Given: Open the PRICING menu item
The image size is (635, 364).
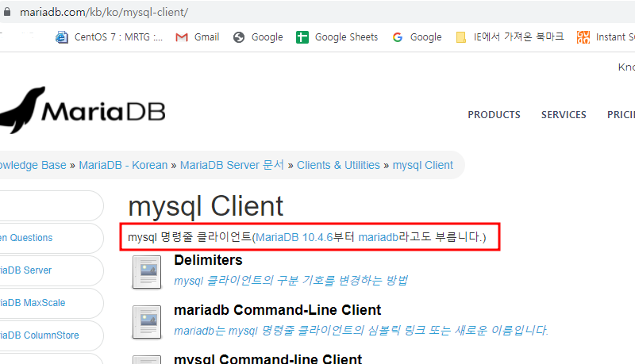Looking at the screenshot, I should point(621,115).
